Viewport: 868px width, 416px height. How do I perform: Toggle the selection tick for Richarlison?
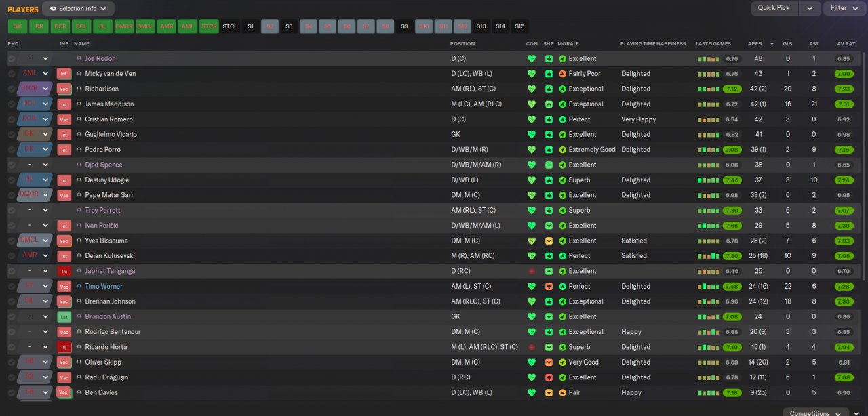point(12,89)
